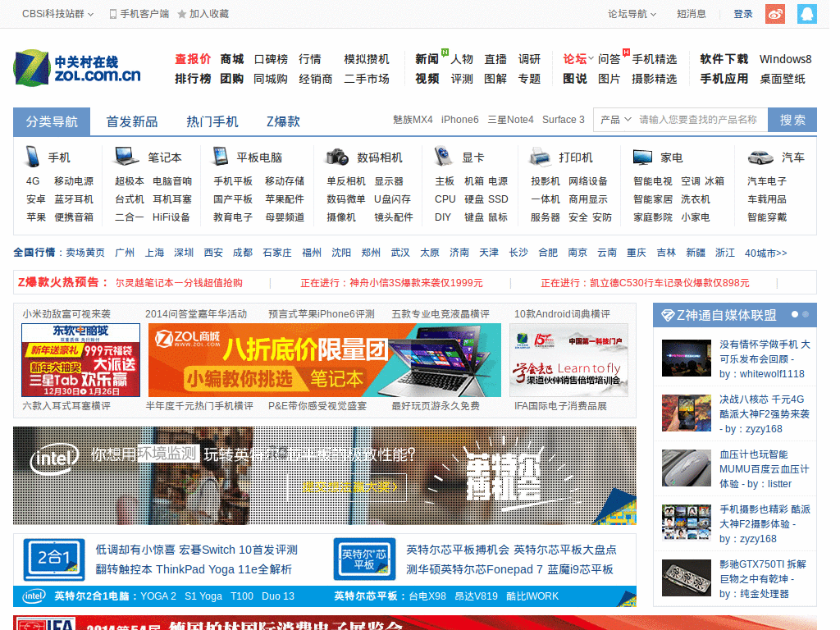Click the Learn to fly ad banner

[568, 360]
